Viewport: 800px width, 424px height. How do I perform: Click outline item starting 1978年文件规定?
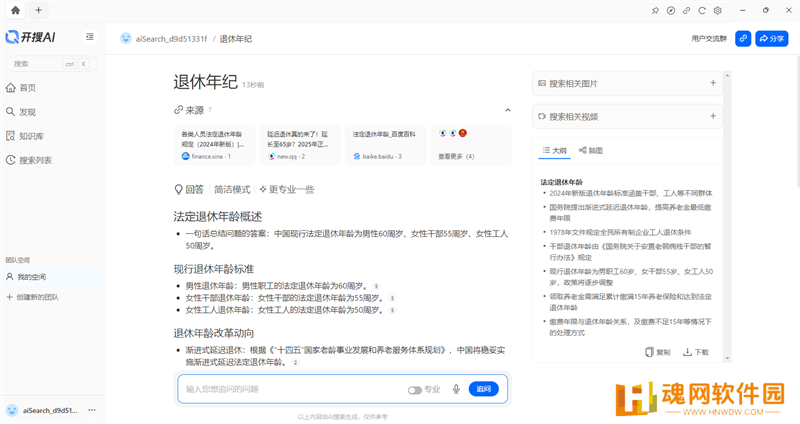(x=620, y=232)
